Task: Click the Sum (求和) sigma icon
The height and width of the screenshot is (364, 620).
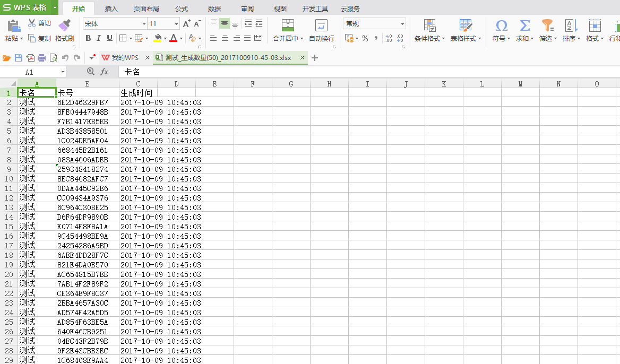Action: 524,25
